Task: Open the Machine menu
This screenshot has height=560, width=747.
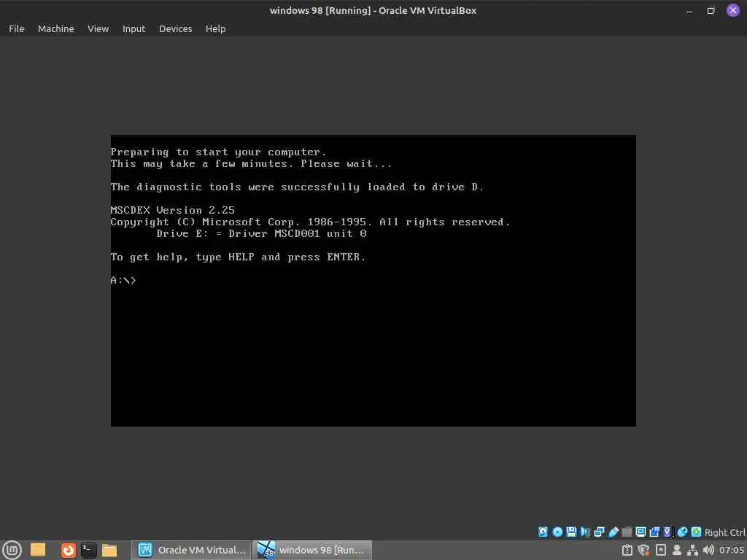Action: pyautogui.click(x=55, y=28)
